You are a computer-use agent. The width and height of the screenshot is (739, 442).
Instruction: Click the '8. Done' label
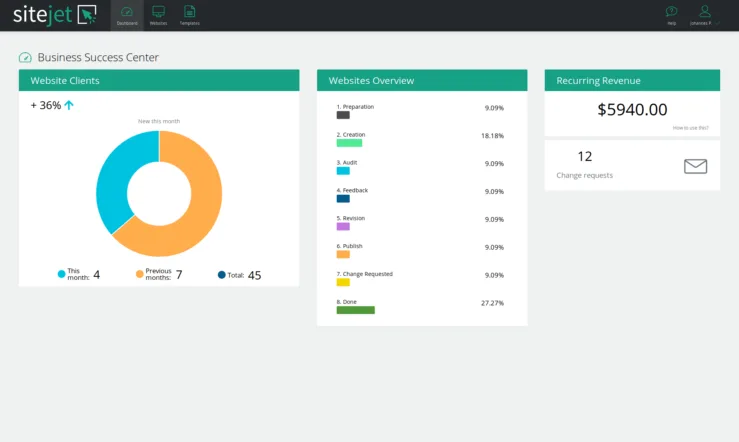[346, 301]
